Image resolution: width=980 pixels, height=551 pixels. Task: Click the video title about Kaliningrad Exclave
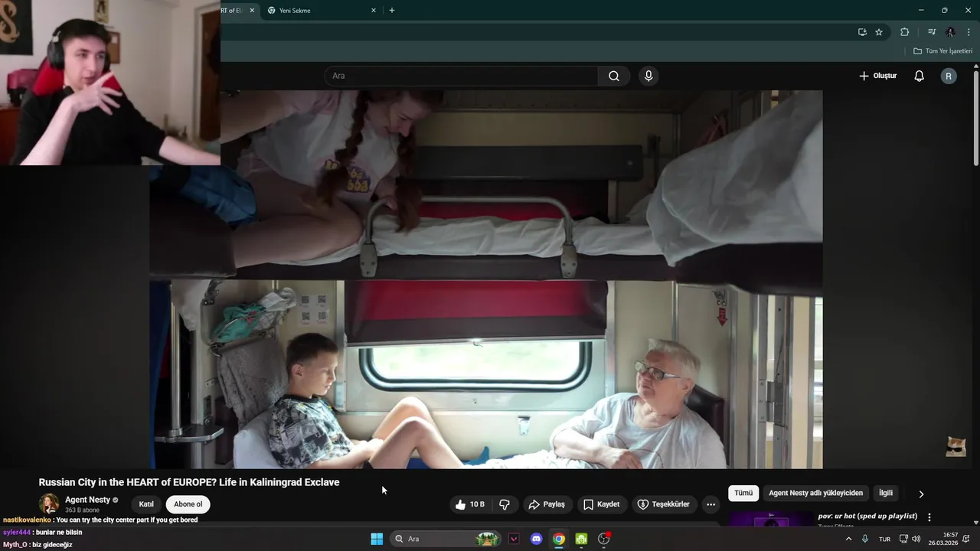click(189, 482)
